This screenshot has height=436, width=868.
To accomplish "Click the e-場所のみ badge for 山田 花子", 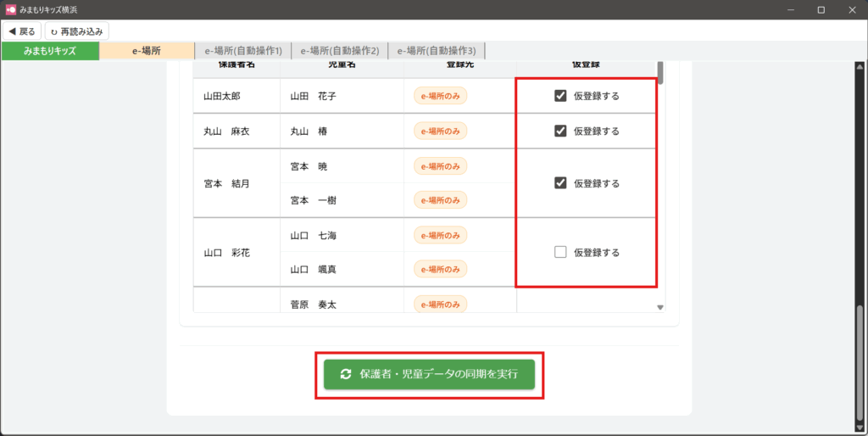I will (x=440, y=96).
